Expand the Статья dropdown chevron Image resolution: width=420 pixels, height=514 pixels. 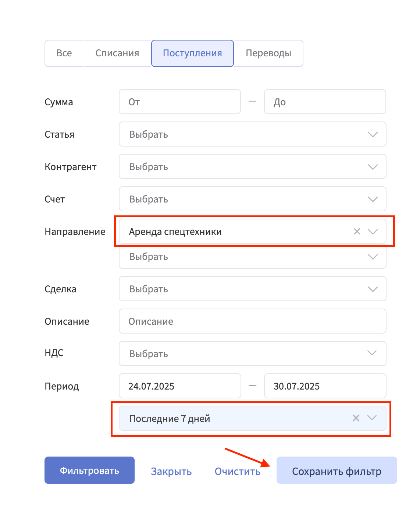pyautogui.click(x=373, y=134)
